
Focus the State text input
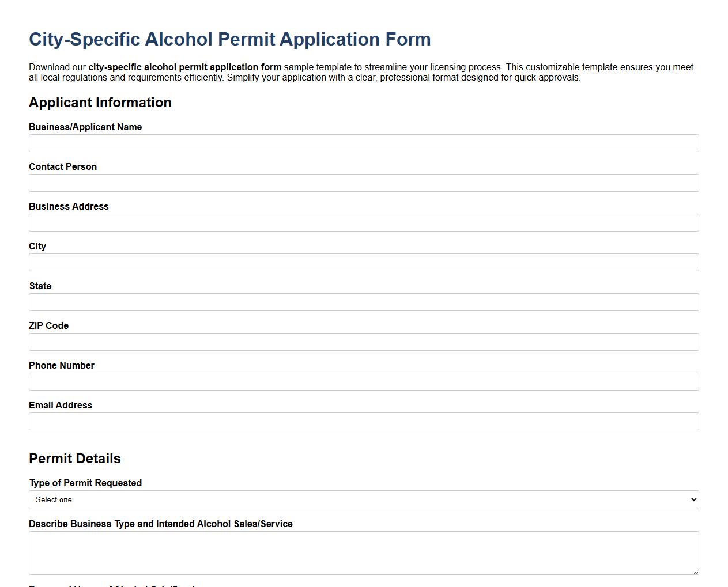click(x=363, y=302)
